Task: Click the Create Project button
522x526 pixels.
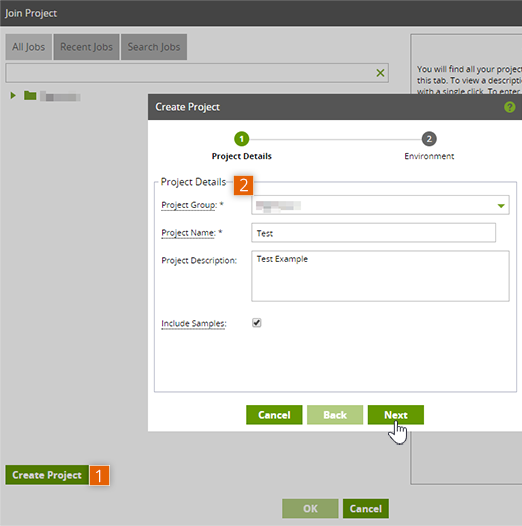Action: pyautogui.click(x=47, y=475)
